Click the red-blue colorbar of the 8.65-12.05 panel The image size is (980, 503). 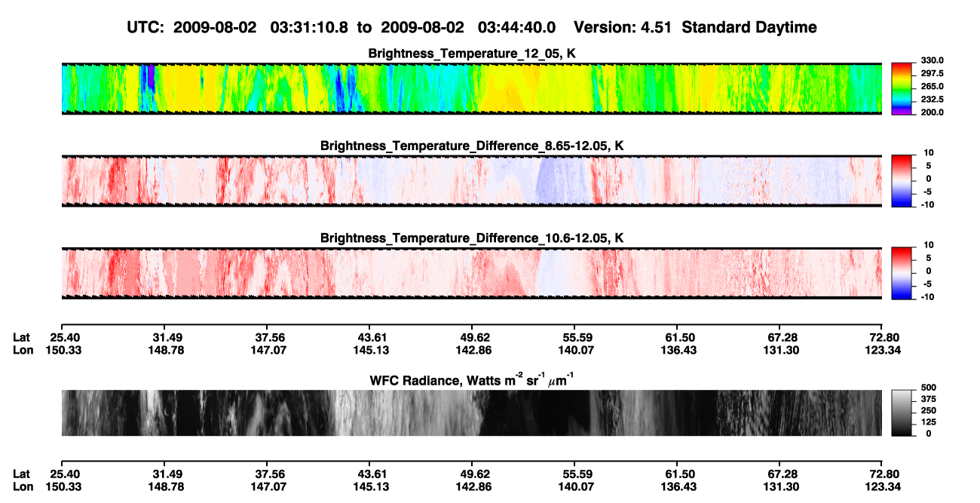pos(903,181)
